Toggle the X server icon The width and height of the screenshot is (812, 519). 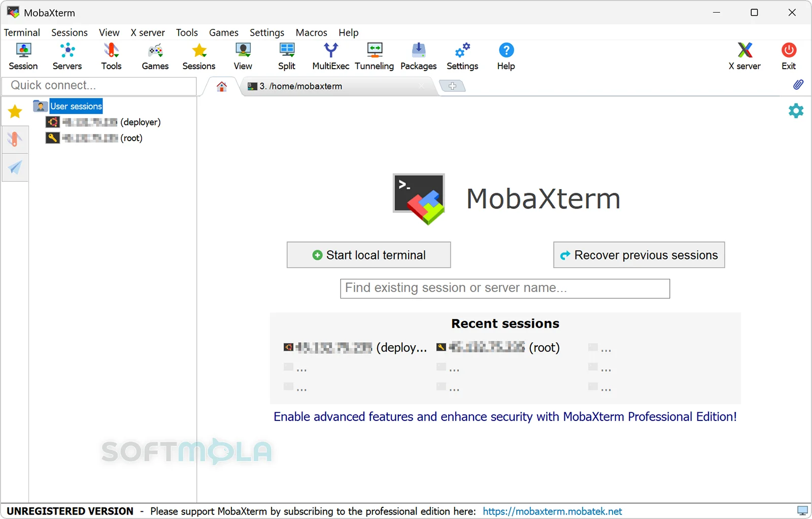(x=745, y=56)
